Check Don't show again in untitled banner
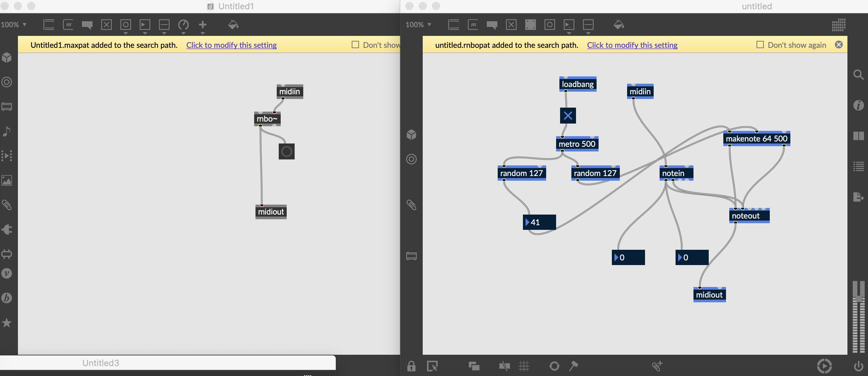Viewport: 868px width, 376px height. coord(760,45)
